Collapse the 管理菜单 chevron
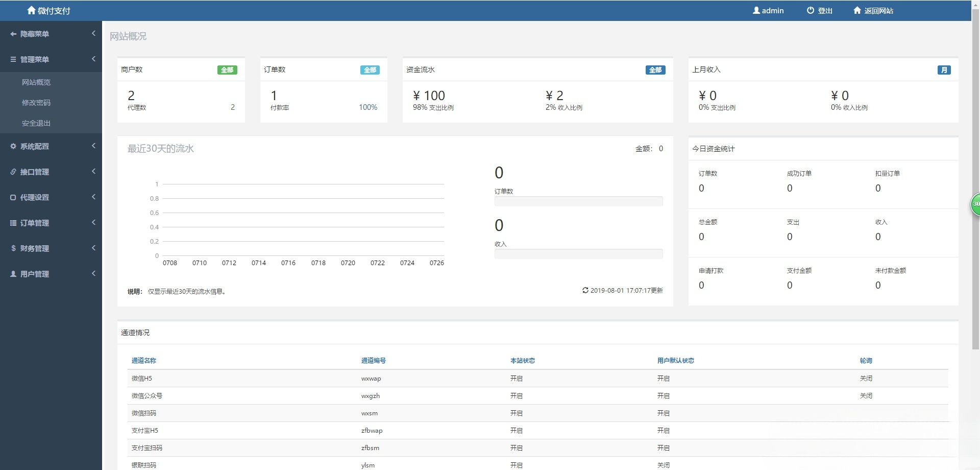 click(93, 59)
